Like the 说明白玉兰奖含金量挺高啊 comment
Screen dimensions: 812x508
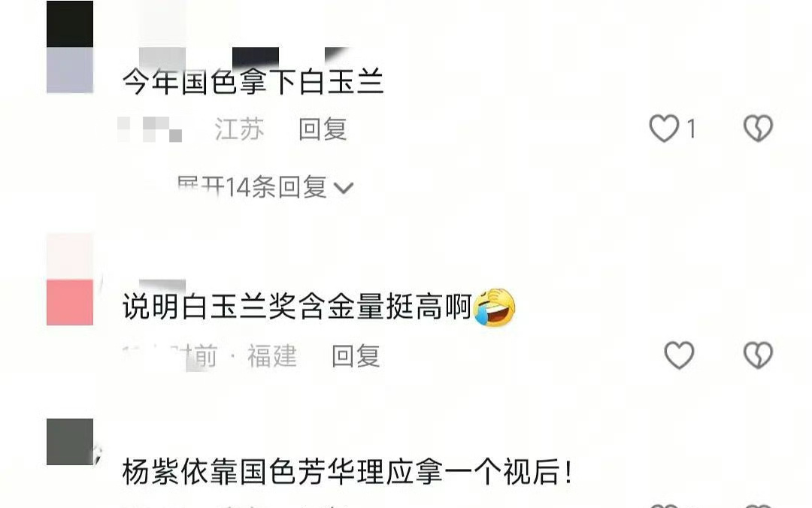679,355
